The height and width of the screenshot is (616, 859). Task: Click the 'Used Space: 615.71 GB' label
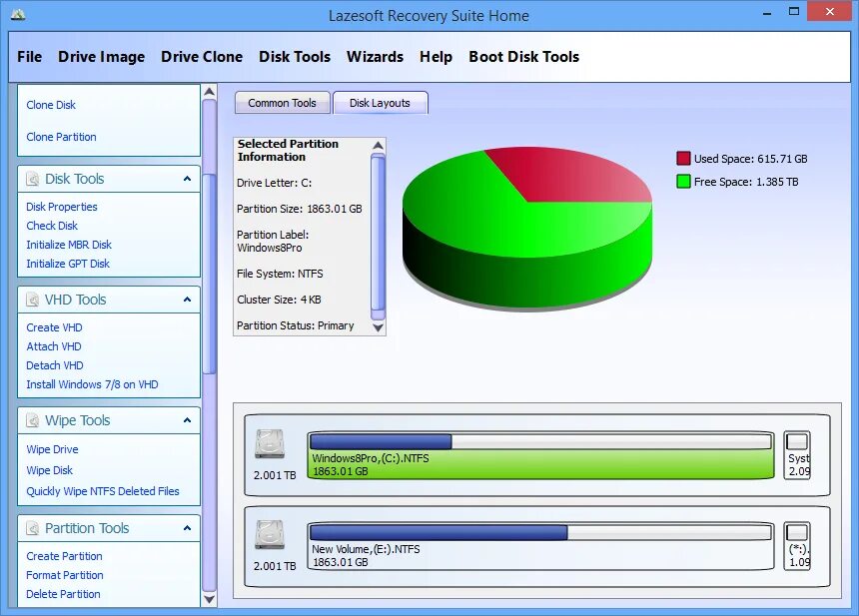click(x=750, y=159)
